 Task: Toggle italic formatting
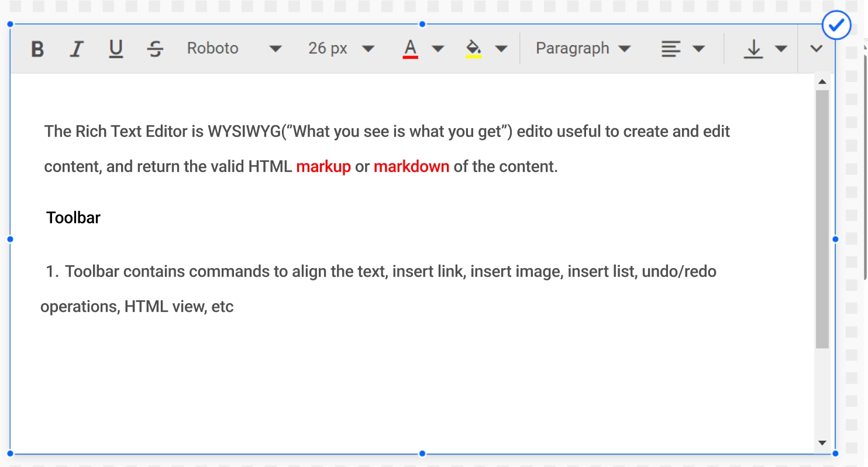pyautogui.click(x=76, y=49)
